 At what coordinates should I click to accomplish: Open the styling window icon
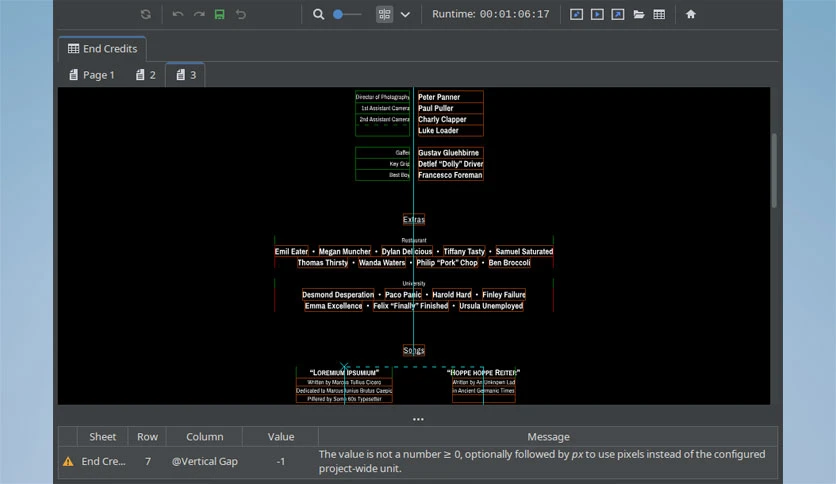(576, 14)
